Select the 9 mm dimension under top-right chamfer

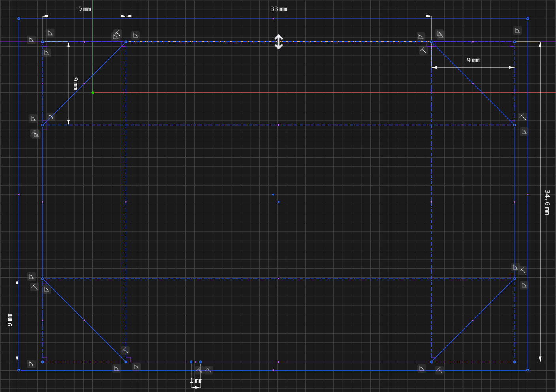473,60
